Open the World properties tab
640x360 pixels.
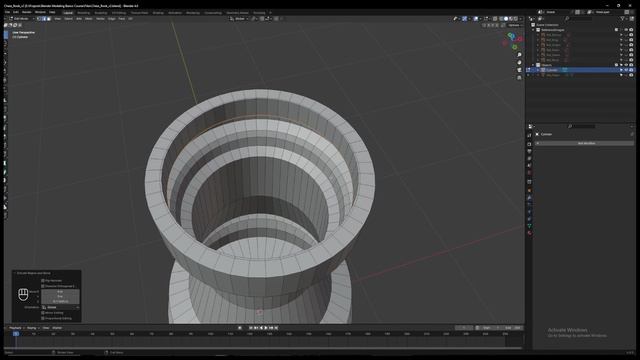click(529, 173)
